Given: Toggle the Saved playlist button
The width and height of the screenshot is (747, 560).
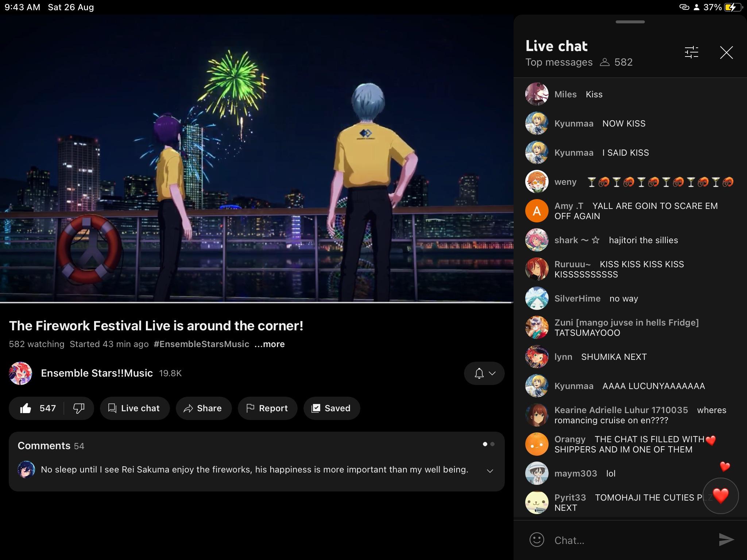Looking at the screenshot, I should (x=332, y=408).
